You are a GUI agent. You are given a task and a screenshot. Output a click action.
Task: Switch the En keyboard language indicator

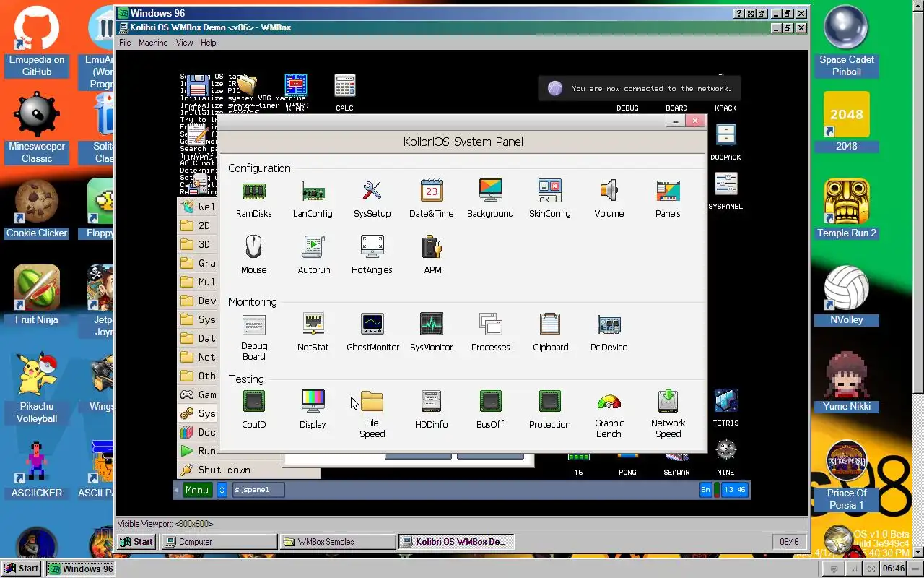(x=705, y=490)
